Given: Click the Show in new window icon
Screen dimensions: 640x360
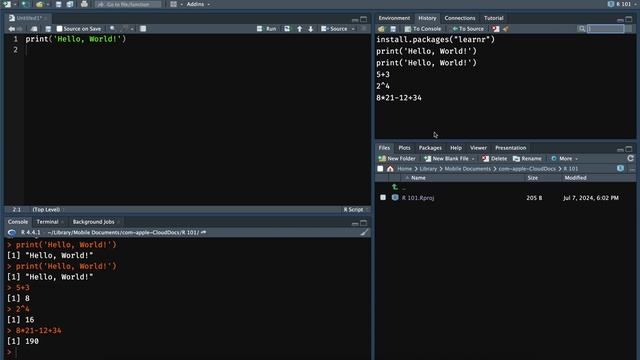Looking at the screenshot, I should [x=34, y=29].
